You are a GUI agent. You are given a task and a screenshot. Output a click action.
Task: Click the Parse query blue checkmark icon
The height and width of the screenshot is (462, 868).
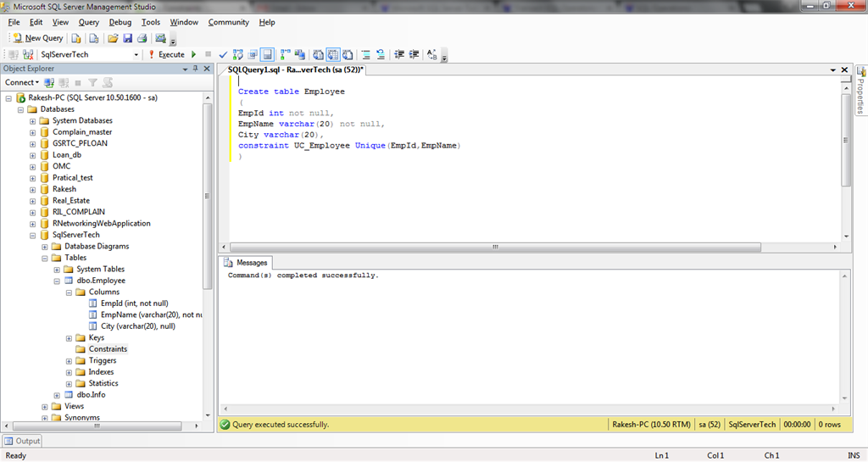pyautogui.click(x=223, y=54)
